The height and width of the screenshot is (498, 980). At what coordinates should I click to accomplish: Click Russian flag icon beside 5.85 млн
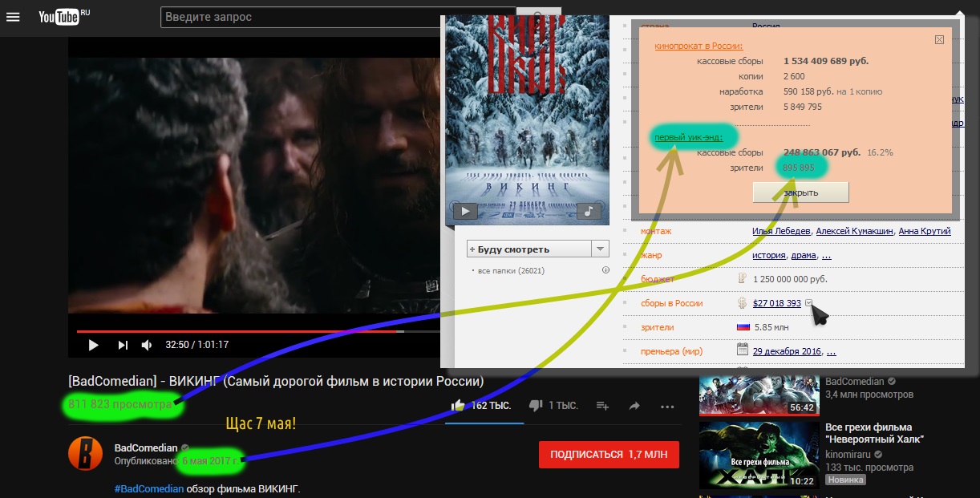(x=743, y=327)
